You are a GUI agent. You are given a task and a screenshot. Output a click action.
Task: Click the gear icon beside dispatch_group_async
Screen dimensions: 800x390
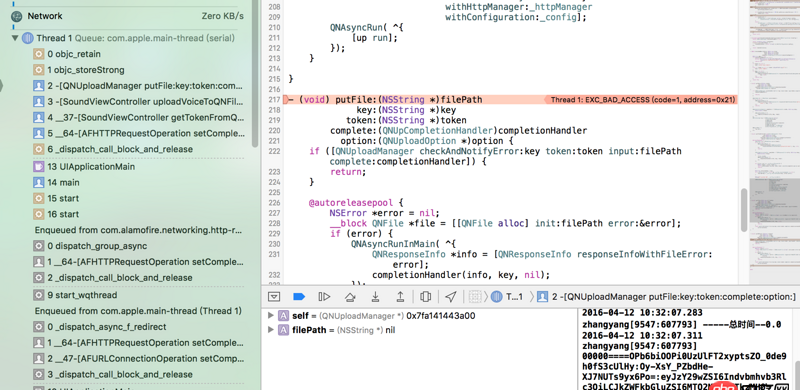[38, 246]
